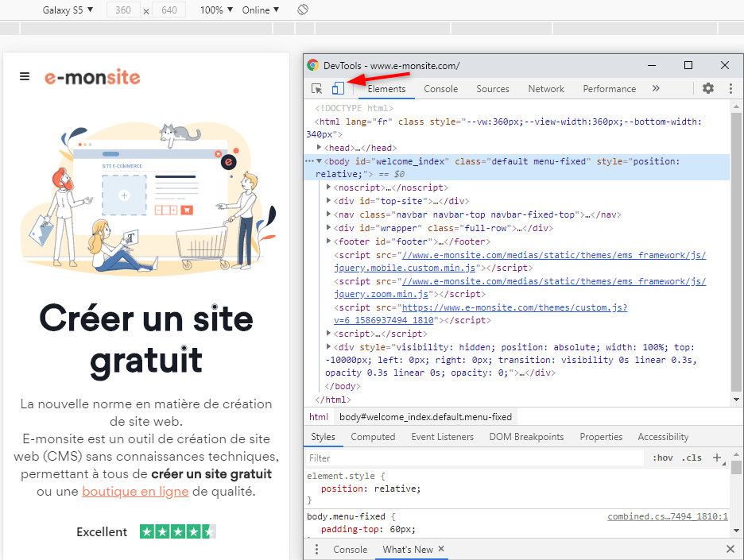Expand the footer element node
The width and height of the screenshot is (744, 560).
(328, 241)
